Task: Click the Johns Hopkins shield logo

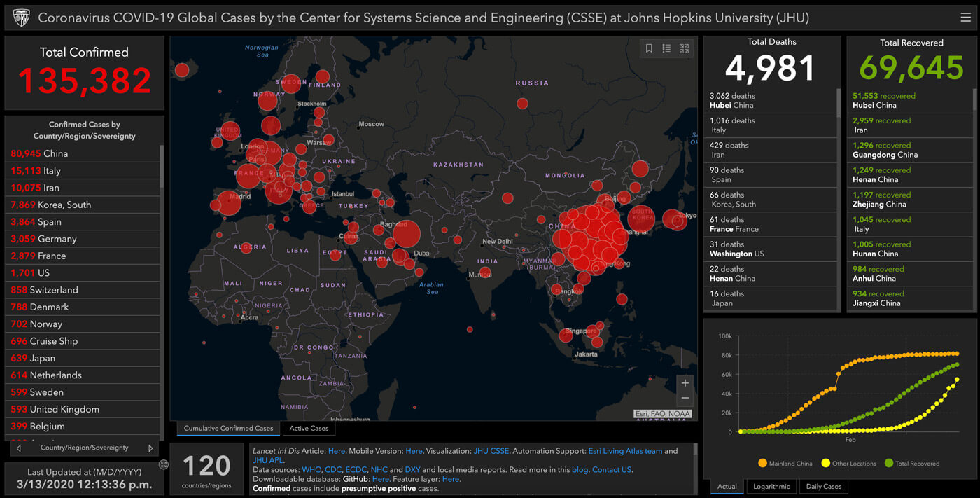Action: pyautogui.click(x=22, y=17)
